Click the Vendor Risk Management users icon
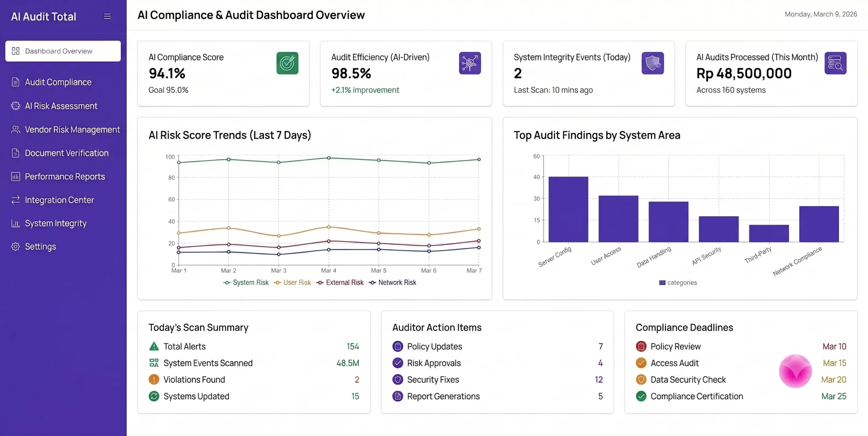The height and width of the screenshot is (436, 868). click(x=16, y=129)
